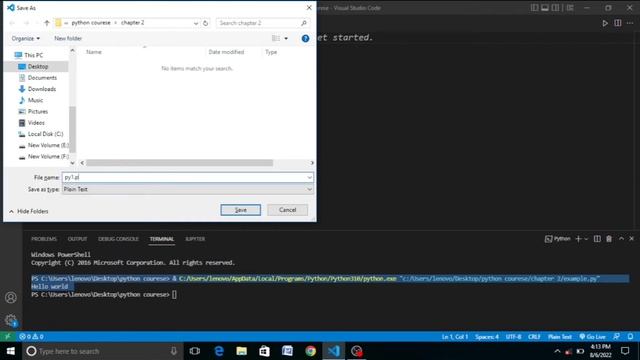Open errors and warnings status item

point(31,337)
